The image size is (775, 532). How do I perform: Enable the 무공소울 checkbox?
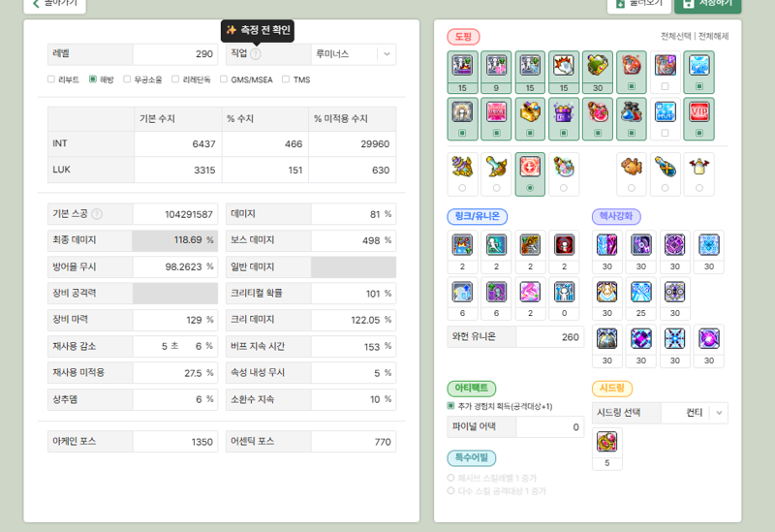pyautogui.click(x=127, y=79)
